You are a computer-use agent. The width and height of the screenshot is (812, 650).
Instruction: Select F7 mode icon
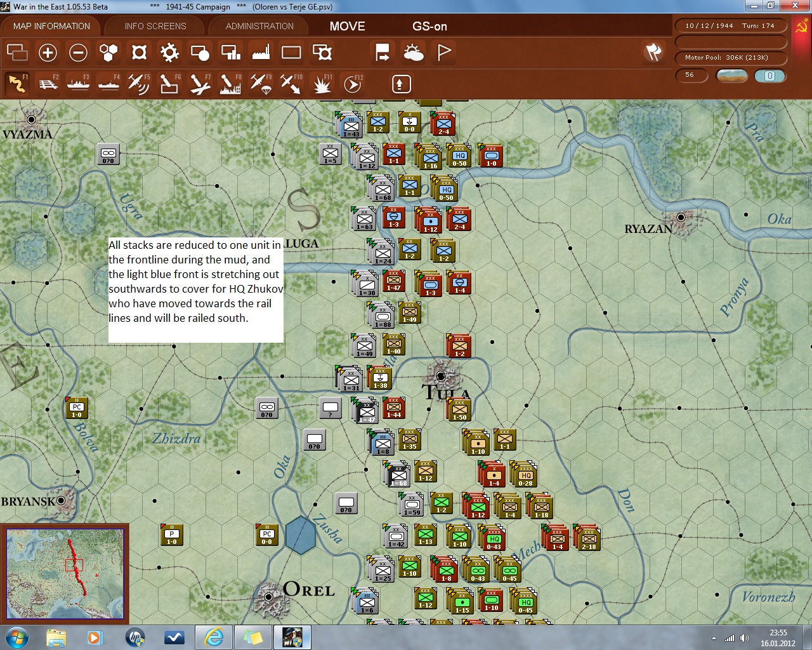200,83
